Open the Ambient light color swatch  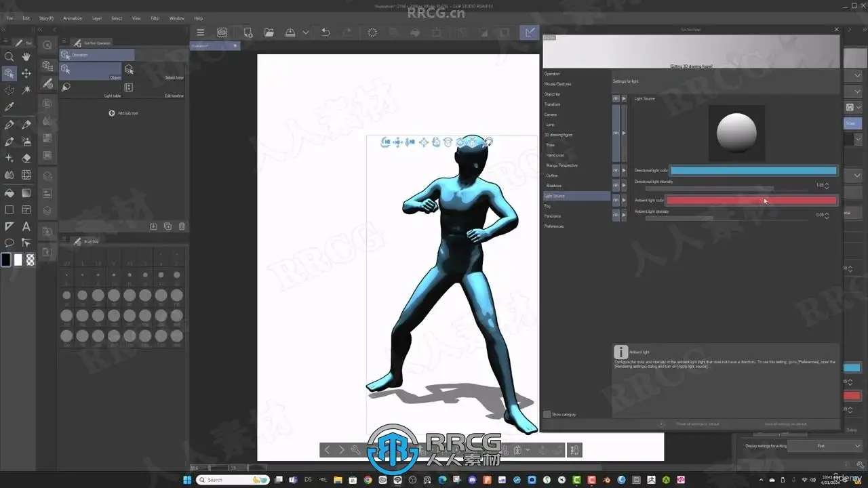click(x=751, y=201)
